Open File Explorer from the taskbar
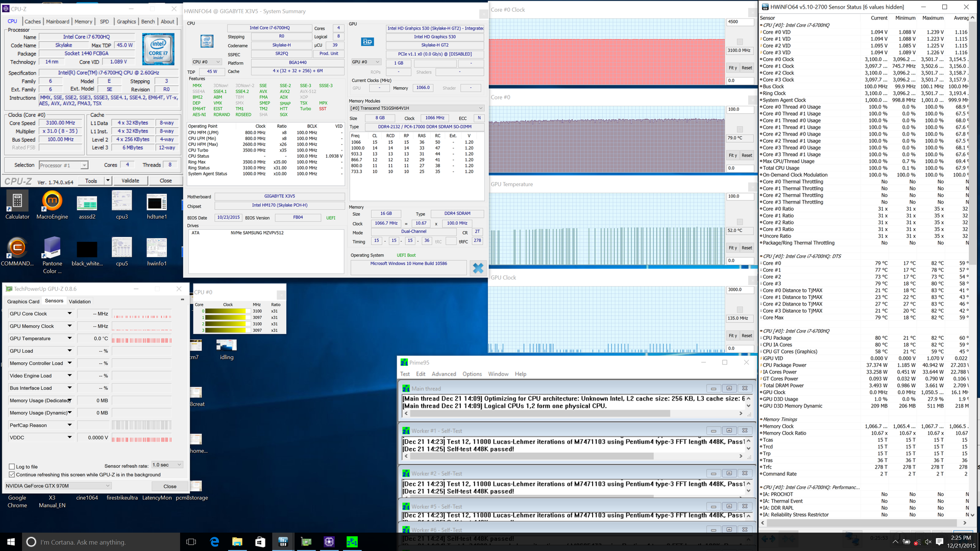Image resolution: width=980 pixels, height=551 pixels. pos(237,542)
